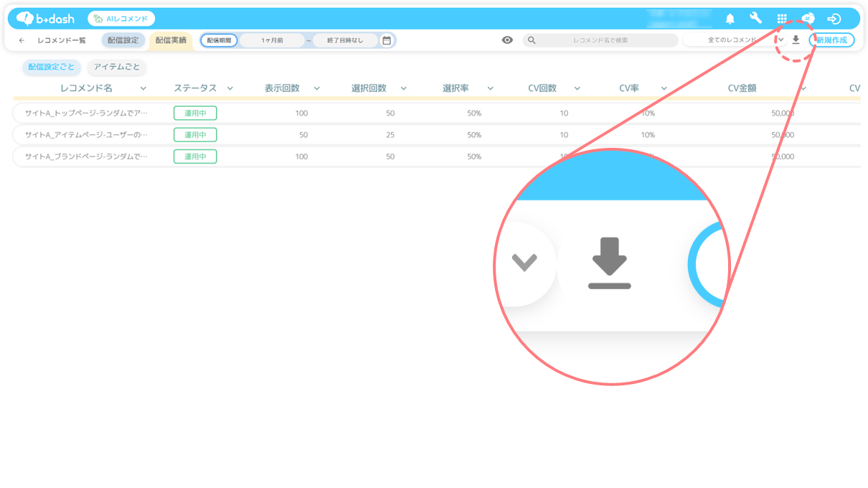This screenshot has height=488, width=868.
Task: Open the AIレコメンド app button
Action: (x=121, y=19)
